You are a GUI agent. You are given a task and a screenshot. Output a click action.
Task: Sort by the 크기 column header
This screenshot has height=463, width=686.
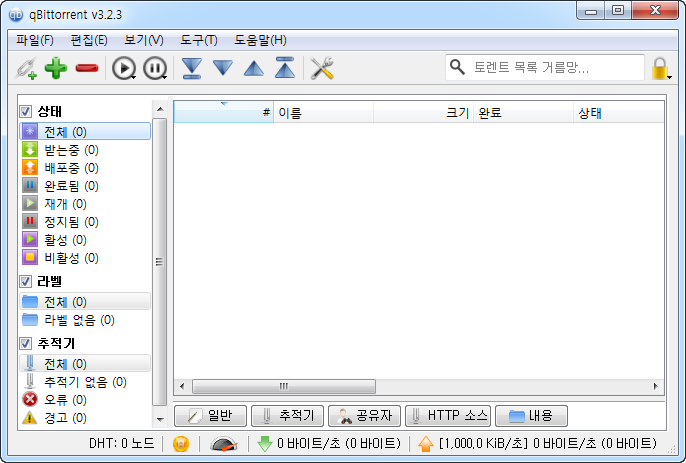pos(423,113)
